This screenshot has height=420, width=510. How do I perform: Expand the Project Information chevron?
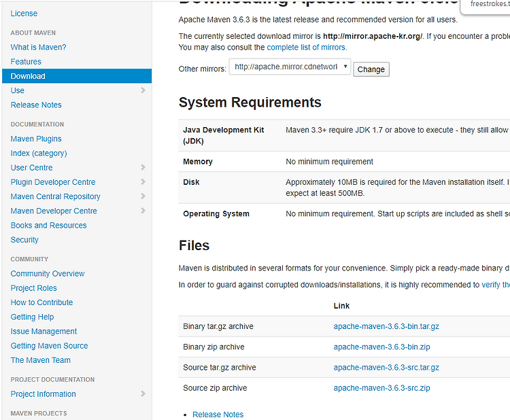143,393
